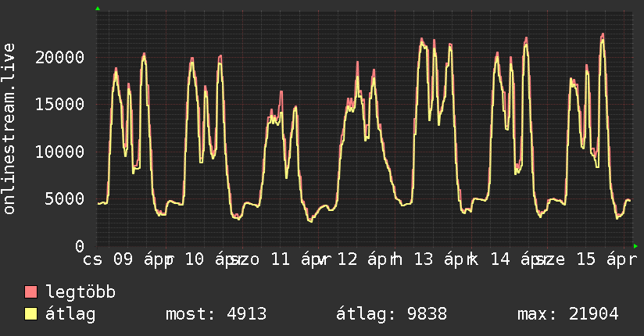Select the átlag legend label beside yellow swatch
The image size is (644, 336).
[x=70, y=314]
